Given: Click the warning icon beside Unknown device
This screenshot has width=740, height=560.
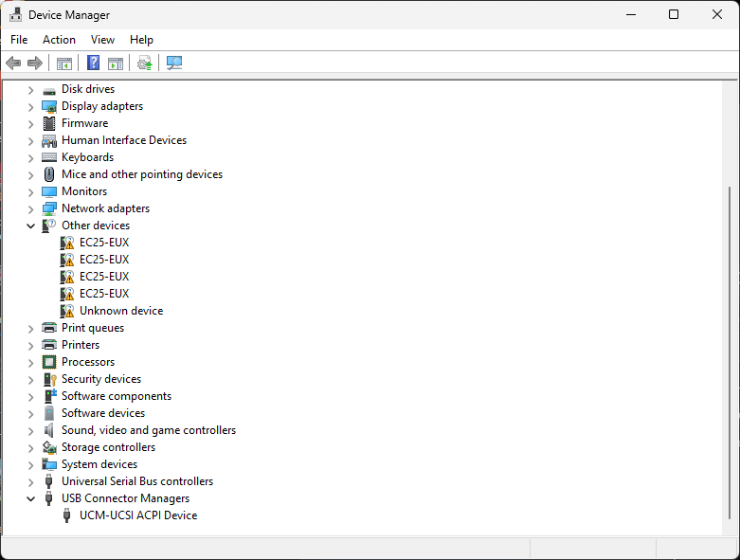Looking at the screenshot, I should tap(67, 311).
